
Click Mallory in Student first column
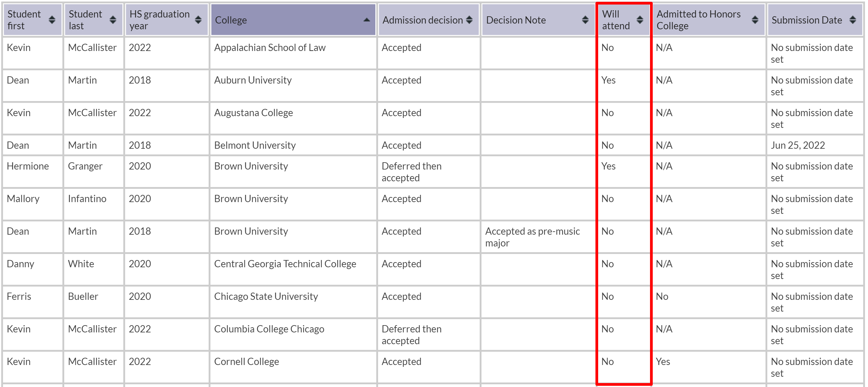point(23,199)
